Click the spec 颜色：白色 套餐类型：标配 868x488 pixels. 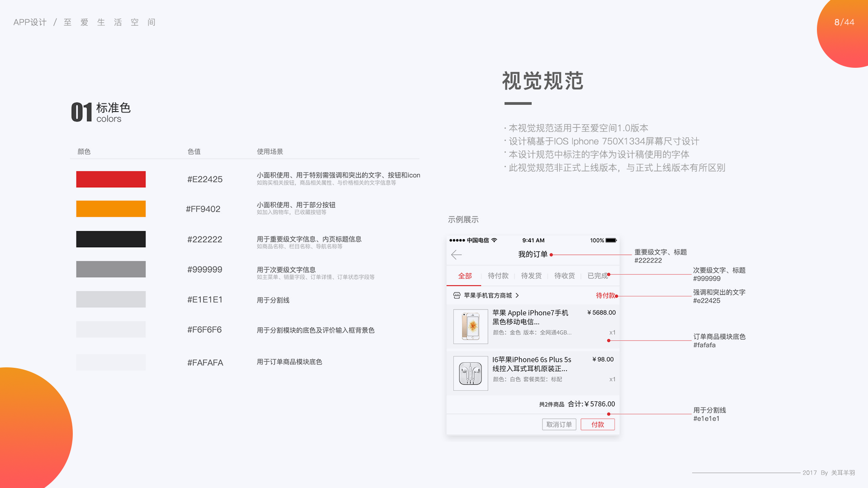coord(528,380)
